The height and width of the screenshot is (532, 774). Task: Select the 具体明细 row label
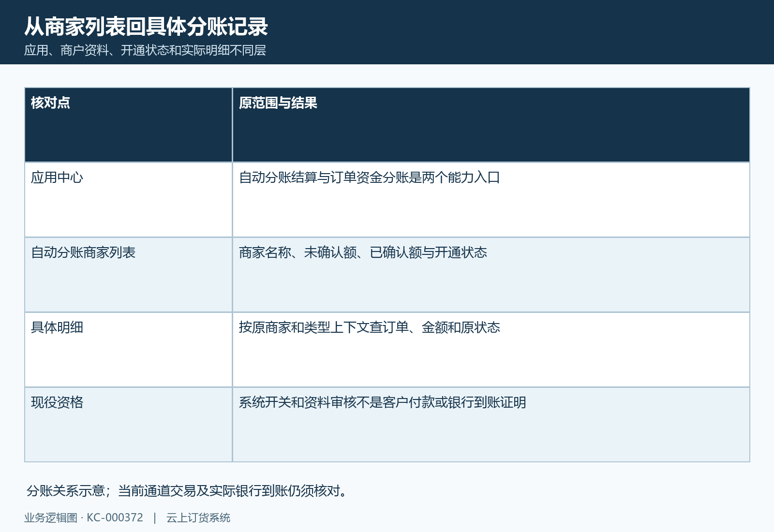[x=57, y=327]
